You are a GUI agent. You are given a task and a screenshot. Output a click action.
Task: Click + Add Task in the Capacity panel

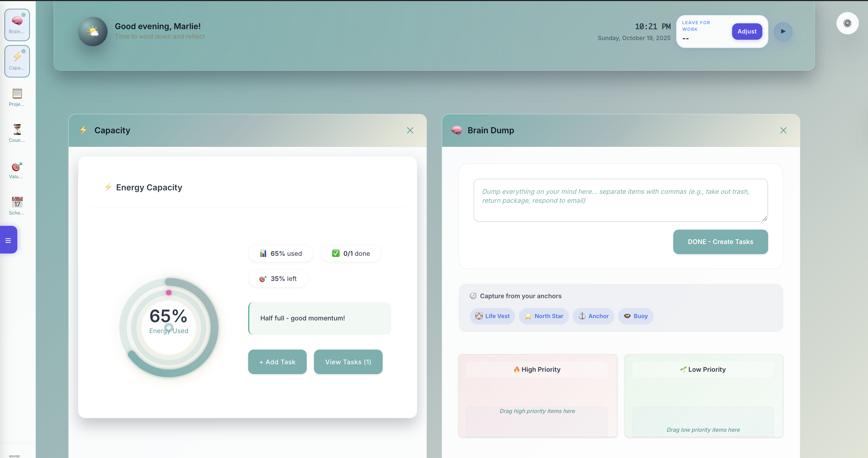click(277, 362)
